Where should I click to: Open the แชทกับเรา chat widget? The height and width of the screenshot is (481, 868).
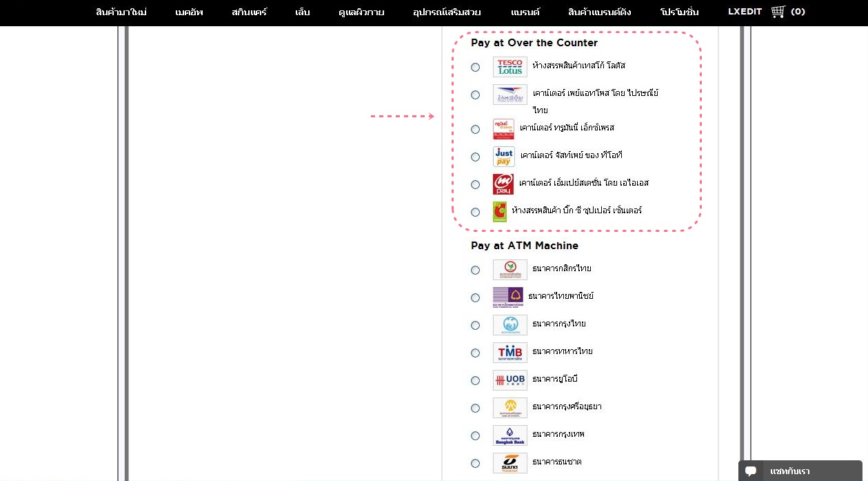pyautogui.click(x=800, y=471)
